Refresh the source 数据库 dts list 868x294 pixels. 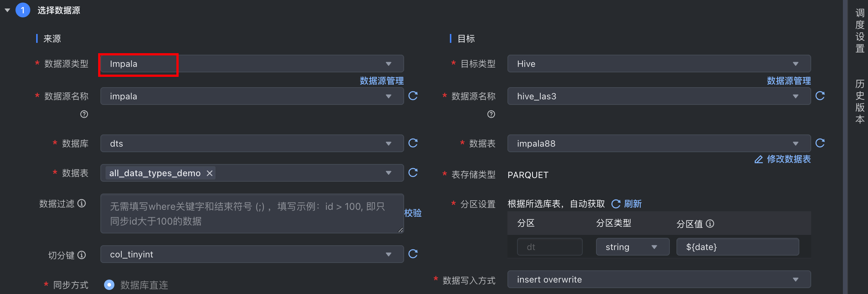(x=413, y=143)
